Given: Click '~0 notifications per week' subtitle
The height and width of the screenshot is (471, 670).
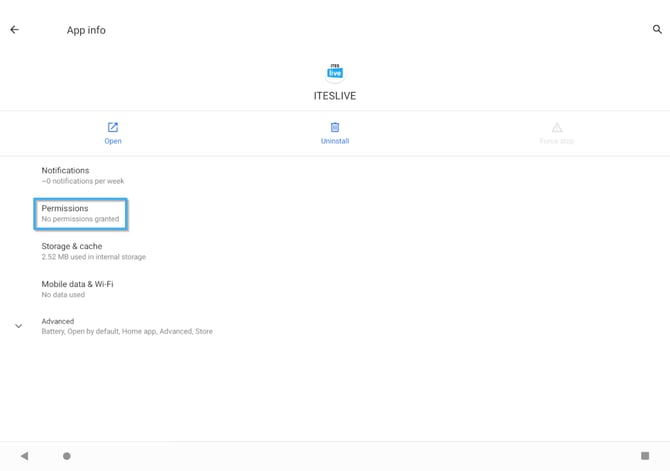Looking at the screenshot, I should [83, 181].
